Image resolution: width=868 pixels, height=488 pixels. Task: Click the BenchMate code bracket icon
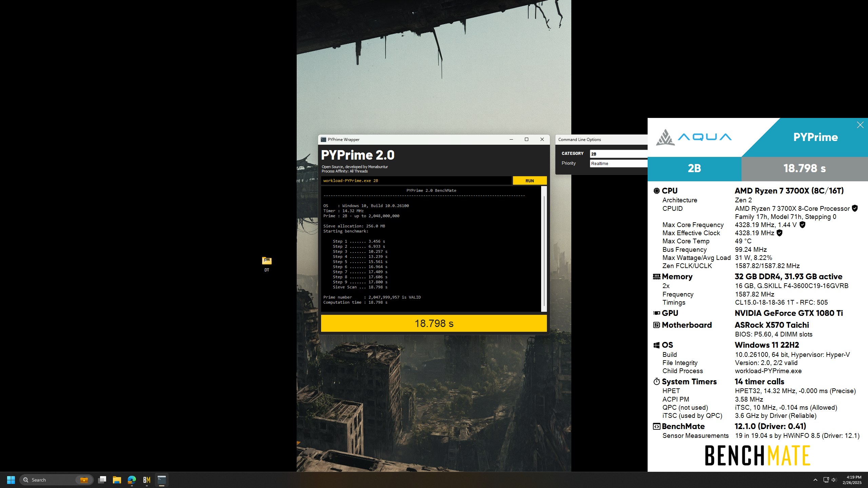coord(657,426)
